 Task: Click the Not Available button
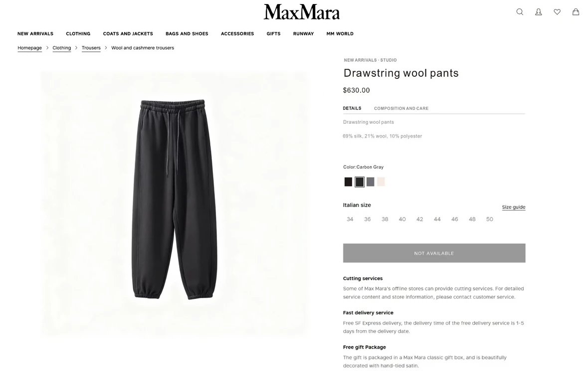[x=434, y=253]
